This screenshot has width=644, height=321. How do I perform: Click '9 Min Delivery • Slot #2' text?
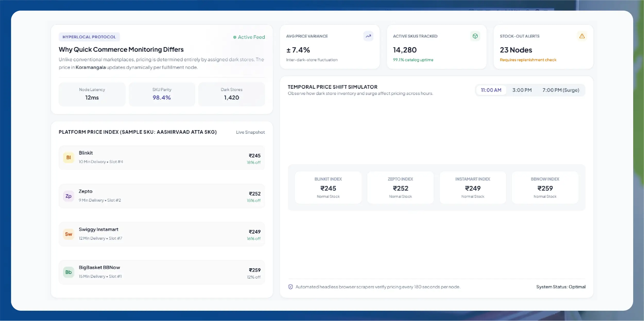(x=100, y=200)
